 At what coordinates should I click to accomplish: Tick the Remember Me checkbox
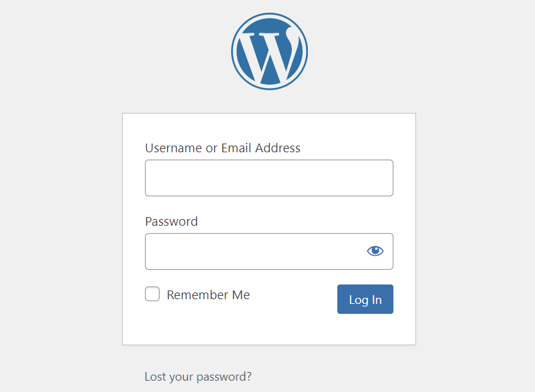pos(152,295)
